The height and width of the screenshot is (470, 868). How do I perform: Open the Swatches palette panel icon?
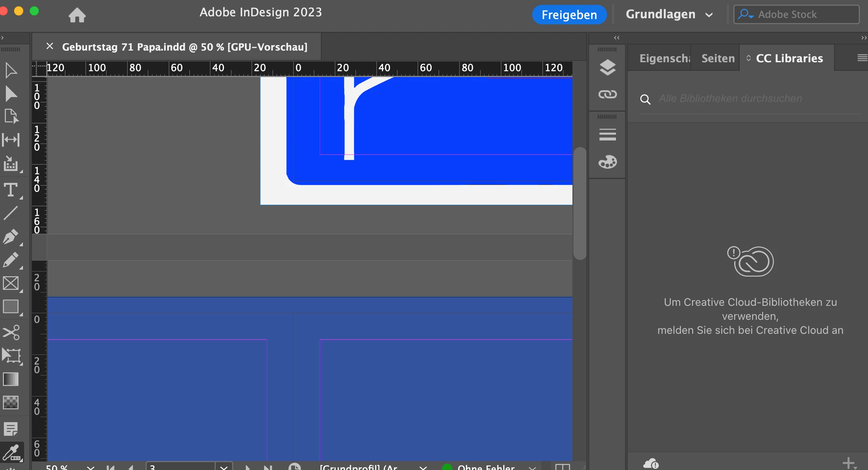[607, 162]
